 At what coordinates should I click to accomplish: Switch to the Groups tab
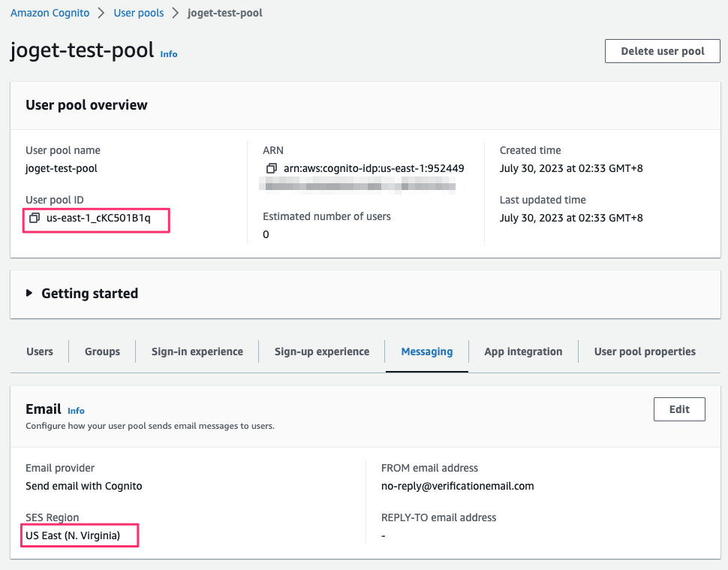pyautogui.click(x=102, y=351)
